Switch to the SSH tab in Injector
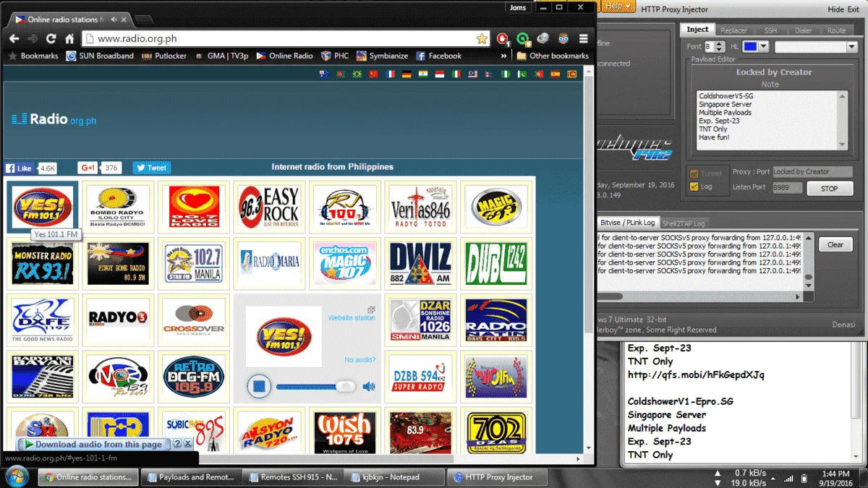Viewport: 868px width, 488px height. [x=770, y=30]
